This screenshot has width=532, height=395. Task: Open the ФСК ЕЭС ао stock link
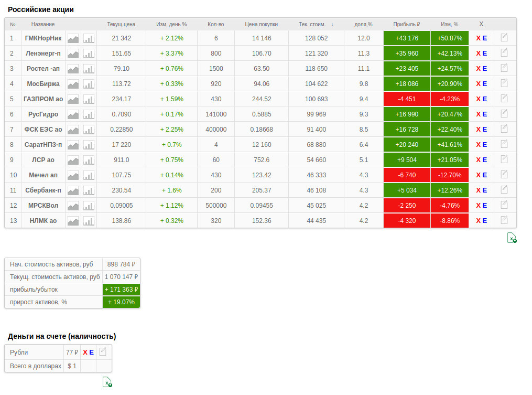coord(43,130)
